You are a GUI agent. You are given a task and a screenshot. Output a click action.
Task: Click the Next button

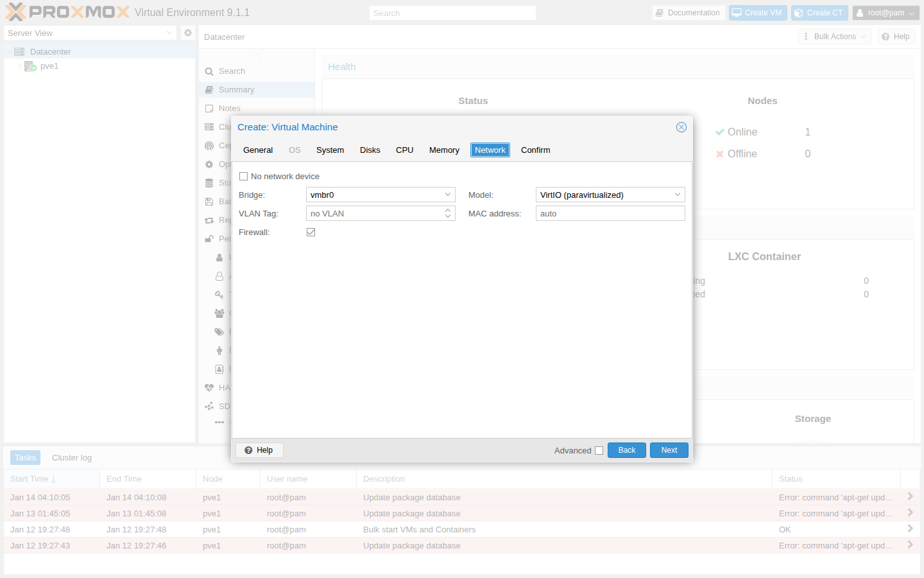669,450
